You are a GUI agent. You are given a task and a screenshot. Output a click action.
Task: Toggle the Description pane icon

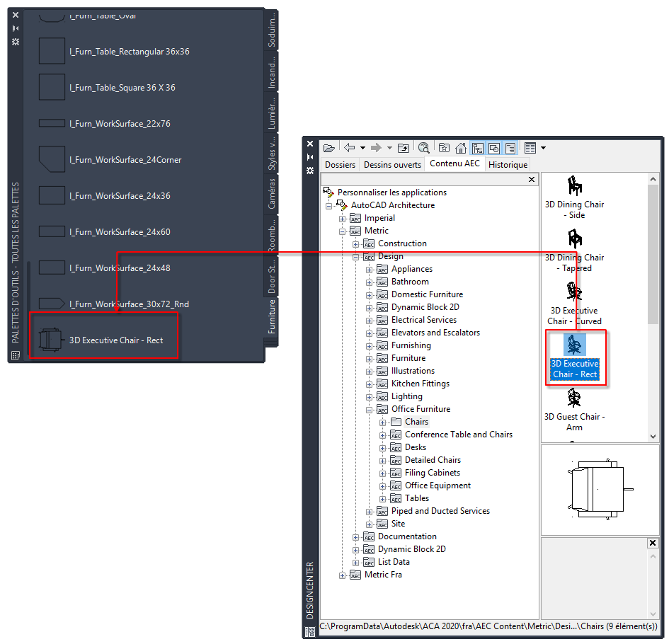click(x=510, y=148)
